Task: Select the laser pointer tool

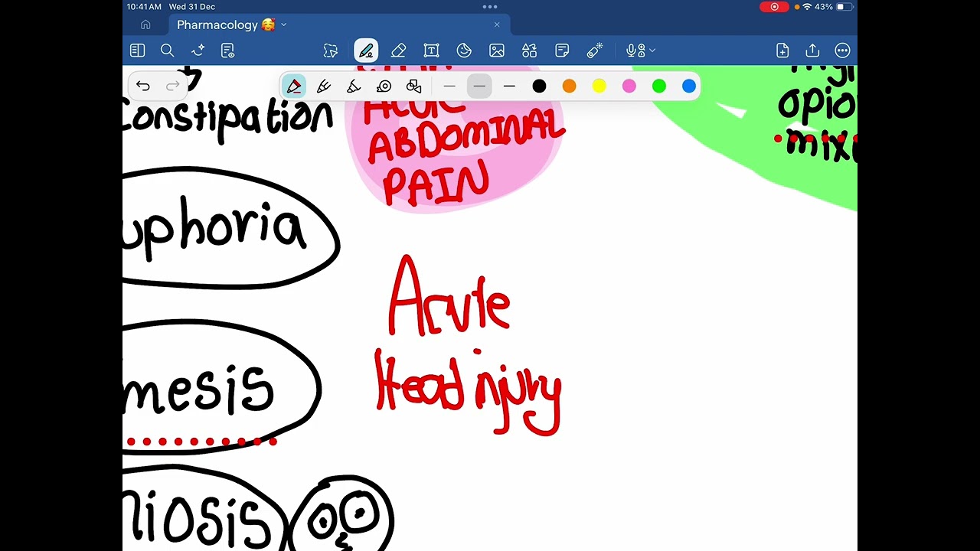Action: coord(595,51)
